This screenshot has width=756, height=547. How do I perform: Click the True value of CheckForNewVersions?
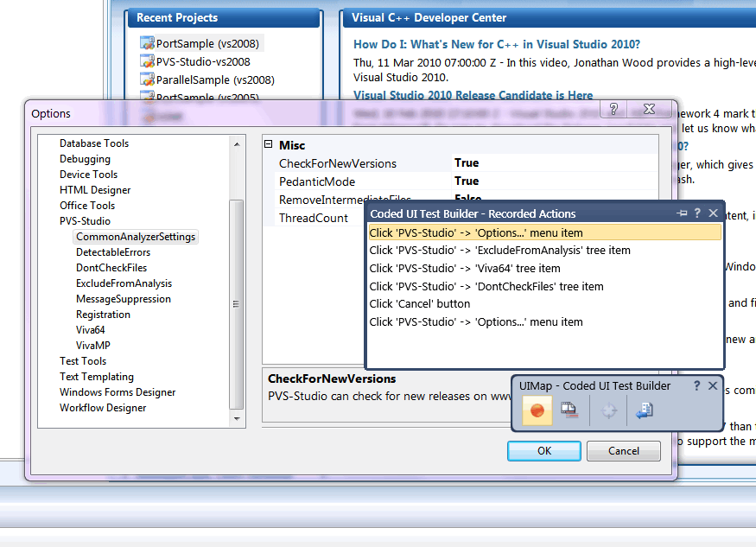point(467,163)
